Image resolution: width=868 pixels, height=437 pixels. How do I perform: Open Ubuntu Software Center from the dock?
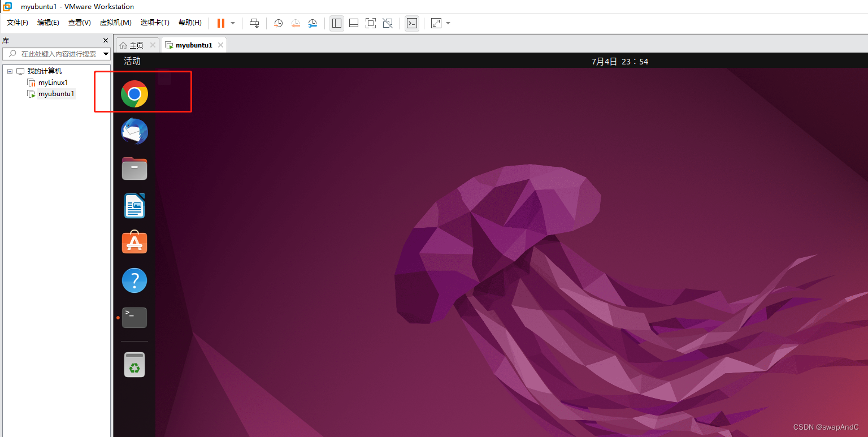(x=134, y=243)
